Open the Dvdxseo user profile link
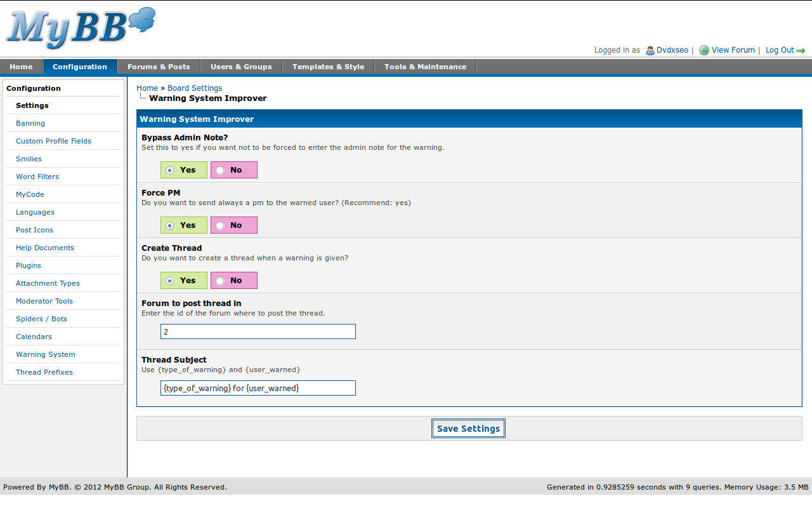Image resolution: width=812 pixels, height=508 pixels. point(672,50)
